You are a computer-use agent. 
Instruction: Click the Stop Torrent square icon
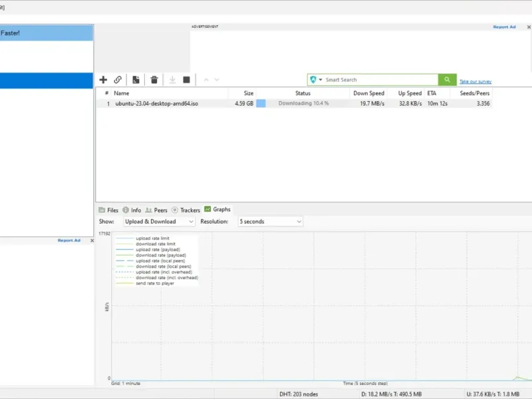[186, 80]
